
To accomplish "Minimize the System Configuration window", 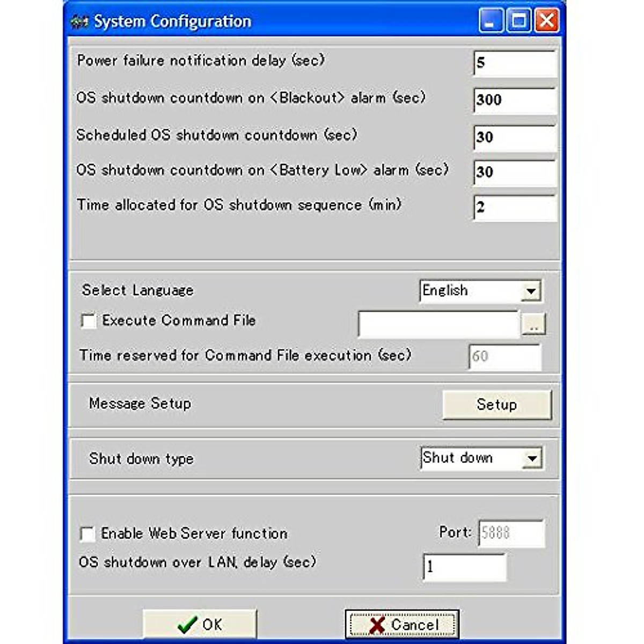I will (x=491, y=21).
